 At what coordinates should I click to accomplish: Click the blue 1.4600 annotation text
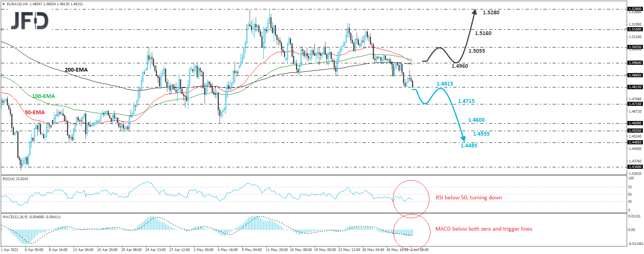click(476, 120)
